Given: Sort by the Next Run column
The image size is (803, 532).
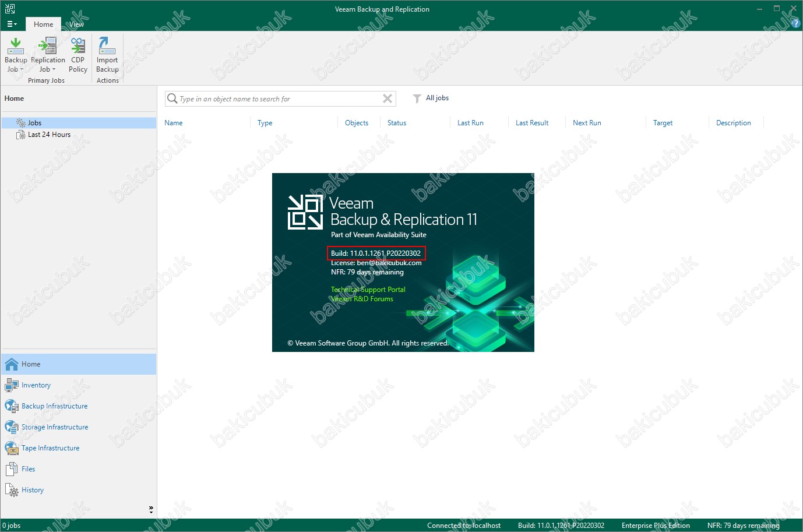Looking at the screenshot, I should 587,123.
